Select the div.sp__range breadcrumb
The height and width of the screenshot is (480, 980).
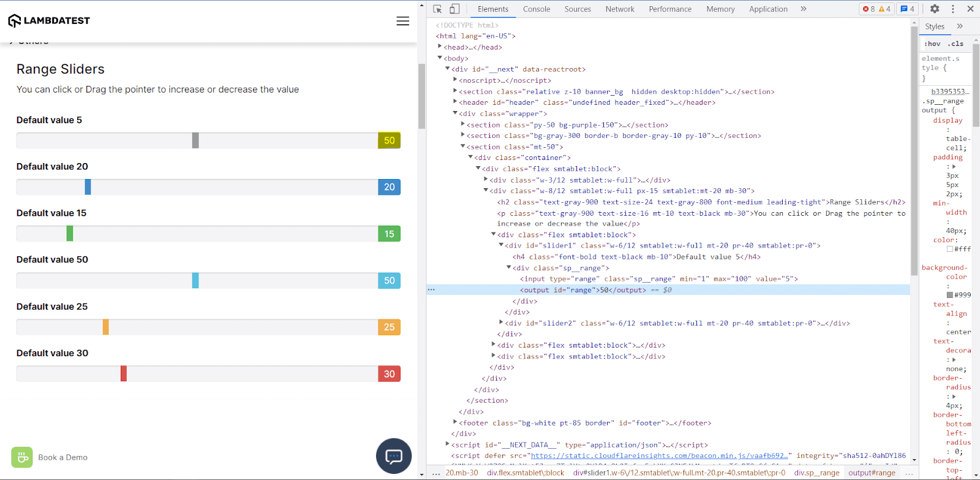point(817,473)
